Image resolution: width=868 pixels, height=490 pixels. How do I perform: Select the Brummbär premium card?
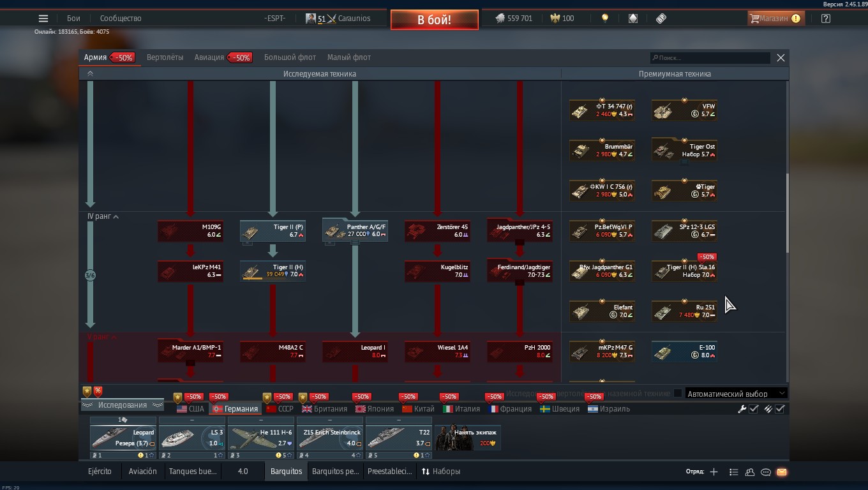coord(602,151)
